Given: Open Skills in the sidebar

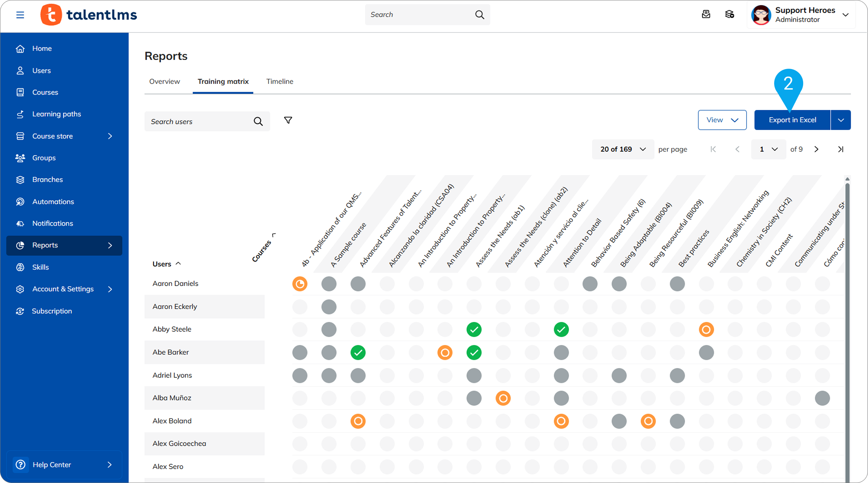Looking at the screenshot, I should pyautogui.click(x=40, y=267).
